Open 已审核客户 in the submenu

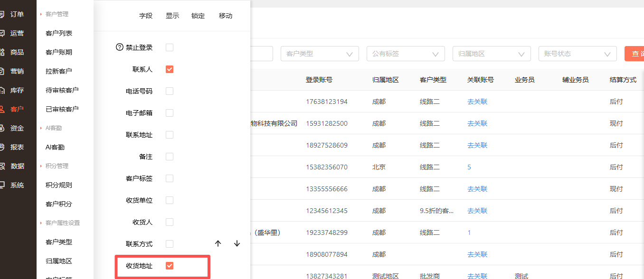[62, 109]
